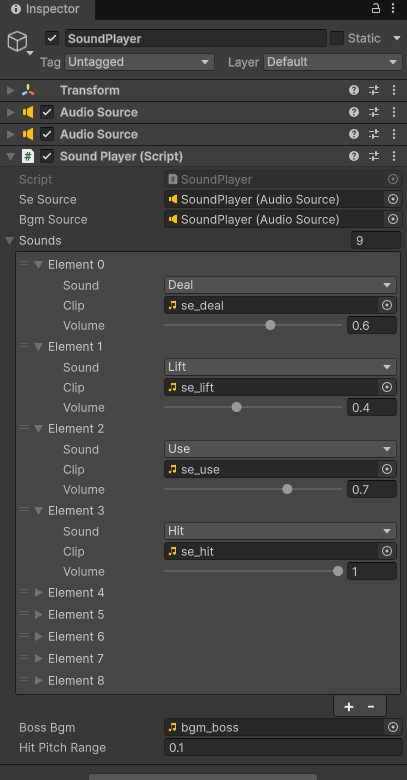The width and height of the screenshot is (407, 780).
Task: Open presets for the Transform component
Action: tap(374, 90)
